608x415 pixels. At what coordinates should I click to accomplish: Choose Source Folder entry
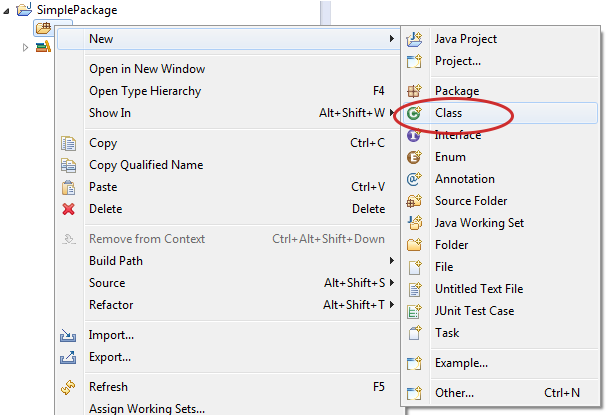(500, 201)
